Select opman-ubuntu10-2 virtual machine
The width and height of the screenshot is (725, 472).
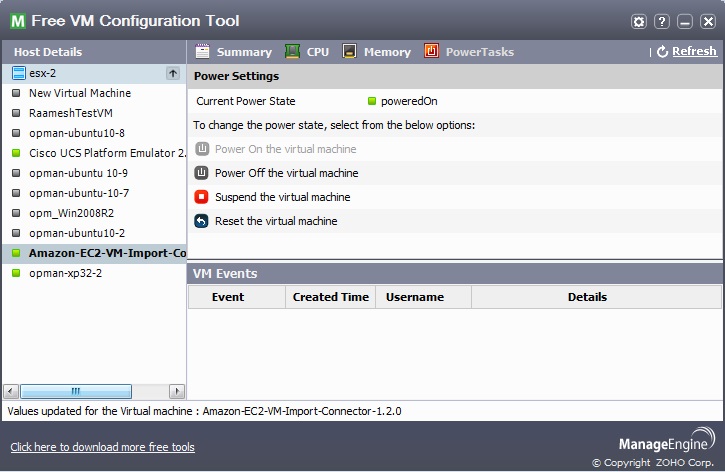point(77,233)
